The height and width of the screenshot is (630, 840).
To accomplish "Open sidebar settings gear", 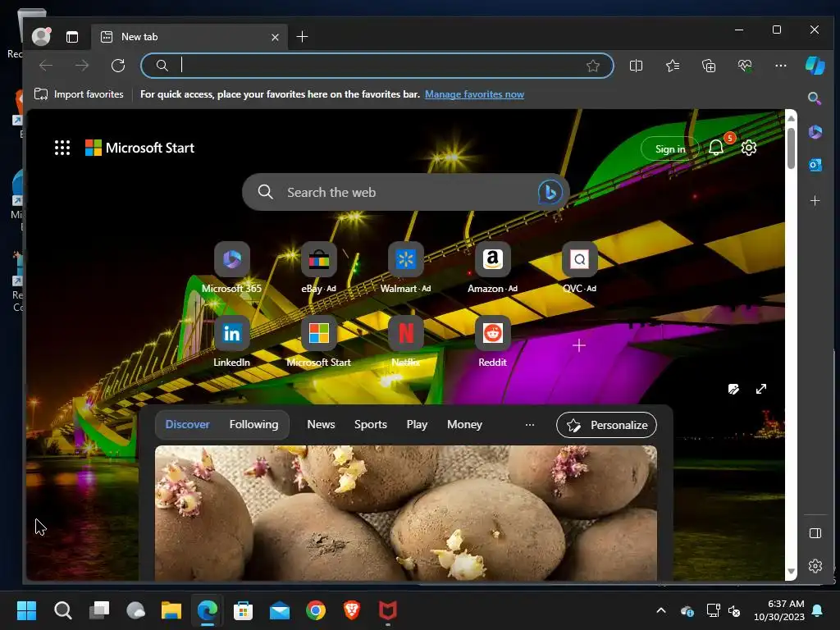I will (x=815, y=566).
